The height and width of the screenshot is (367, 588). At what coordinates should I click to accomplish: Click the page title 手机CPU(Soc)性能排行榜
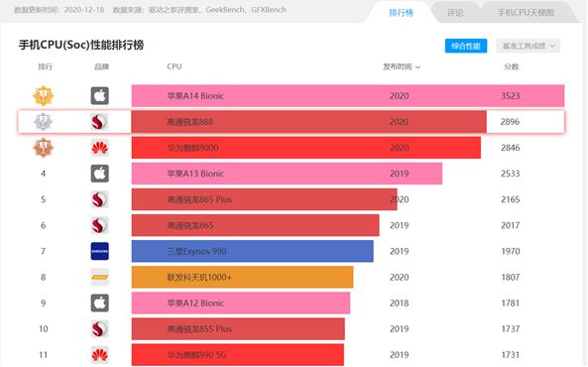[x=81, y=45]
